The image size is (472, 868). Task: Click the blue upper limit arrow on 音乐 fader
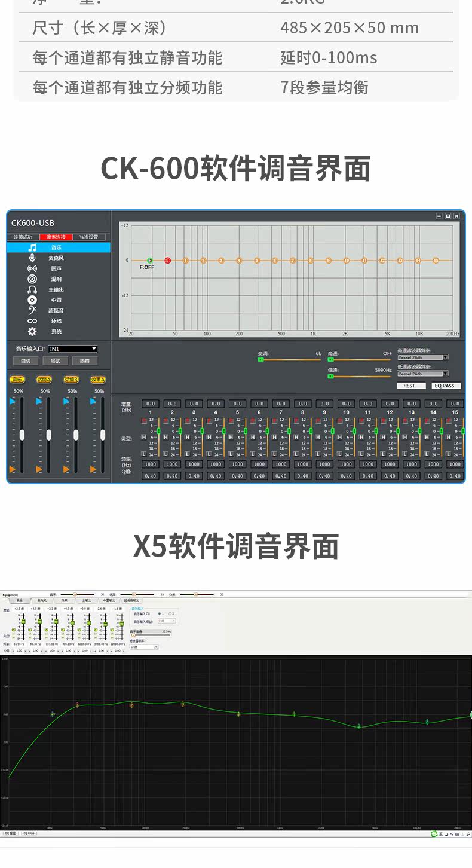point(12,402)
